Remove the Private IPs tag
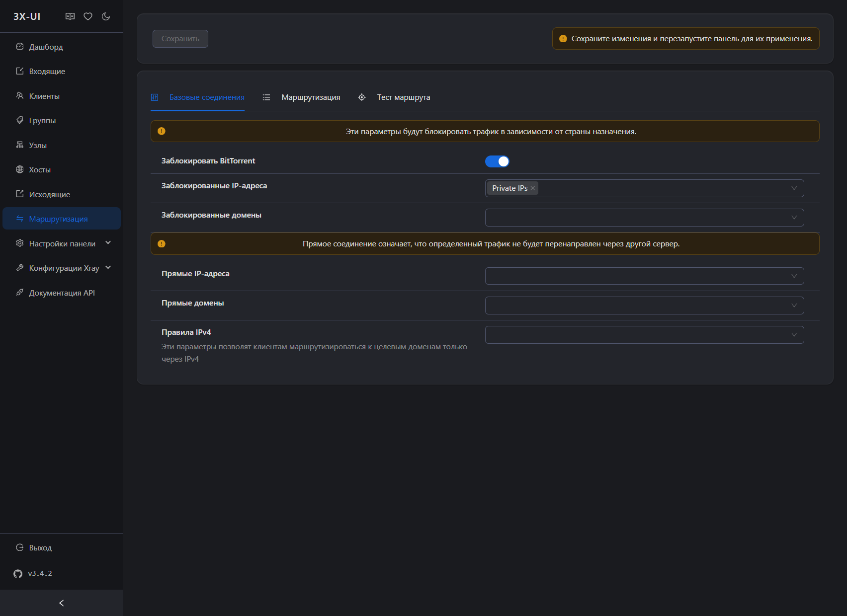Screen dimensions: 847x616 tap(533, 188)
